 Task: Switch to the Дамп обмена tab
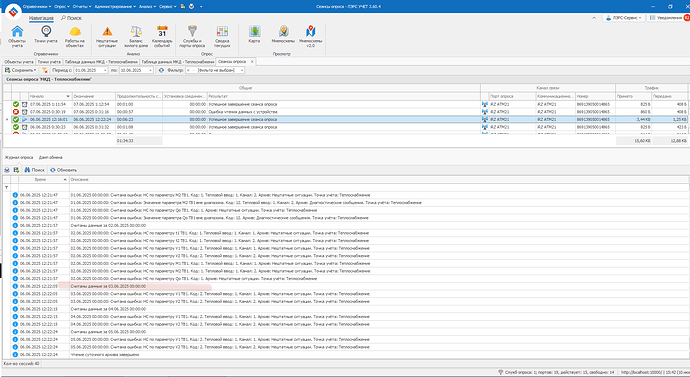click(x=51, y=157)
